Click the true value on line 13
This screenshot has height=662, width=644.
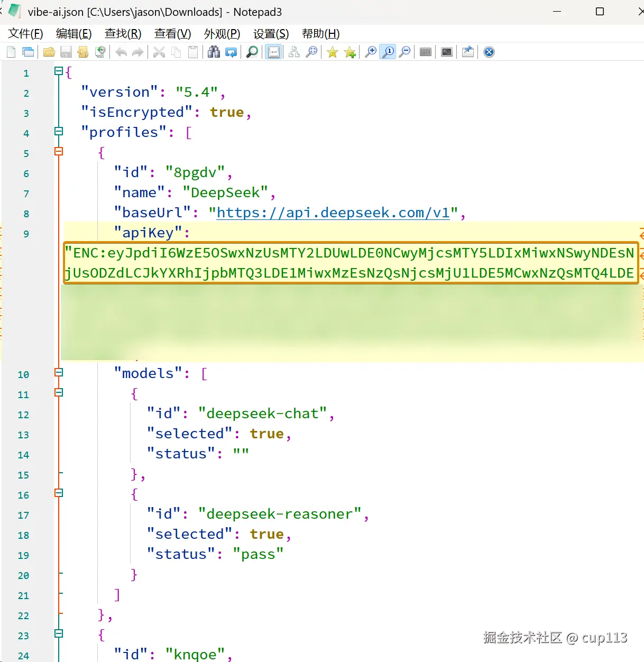(x=267, y=434)
